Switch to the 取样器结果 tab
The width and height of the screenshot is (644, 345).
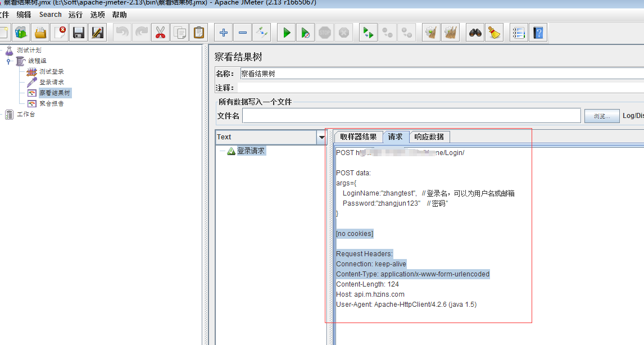click(359, 137)
